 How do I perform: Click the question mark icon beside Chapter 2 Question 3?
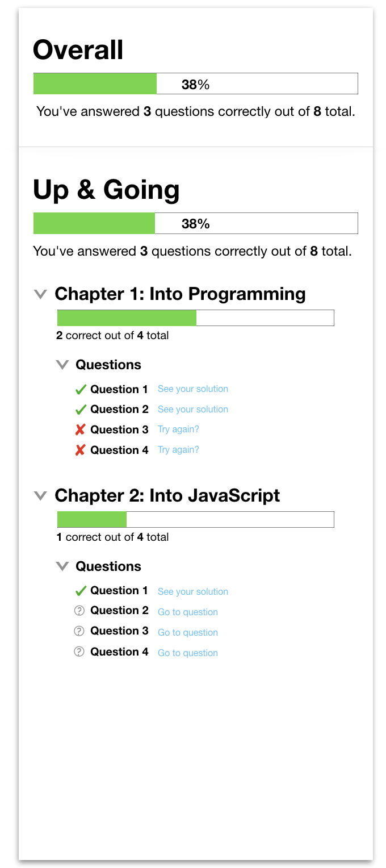79,632
